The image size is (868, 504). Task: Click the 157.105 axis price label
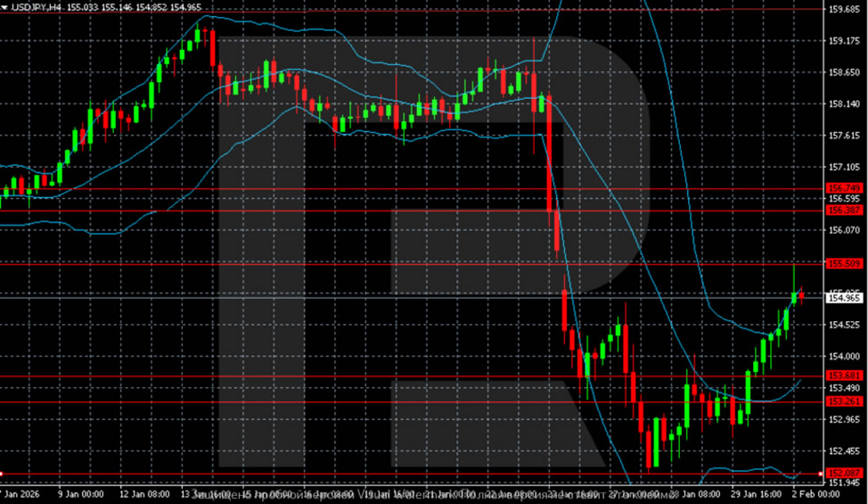click(844, 168)
